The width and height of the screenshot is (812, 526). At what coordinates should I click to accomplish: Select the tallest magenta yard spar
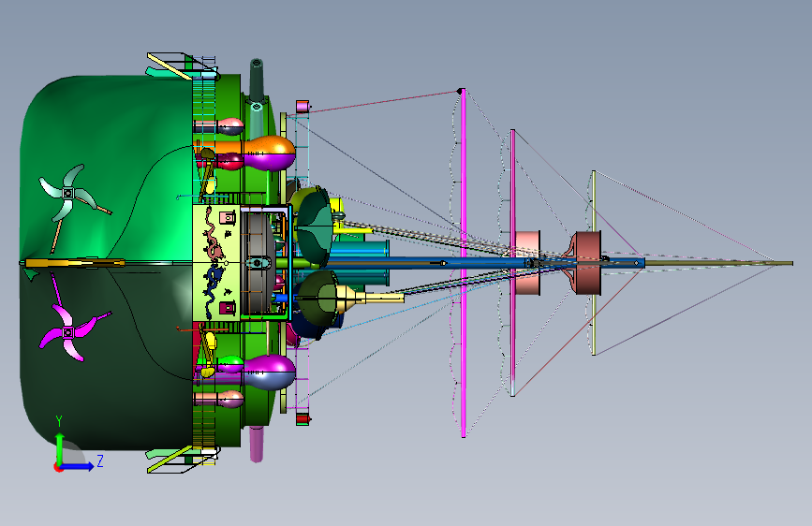pos(464,263)
